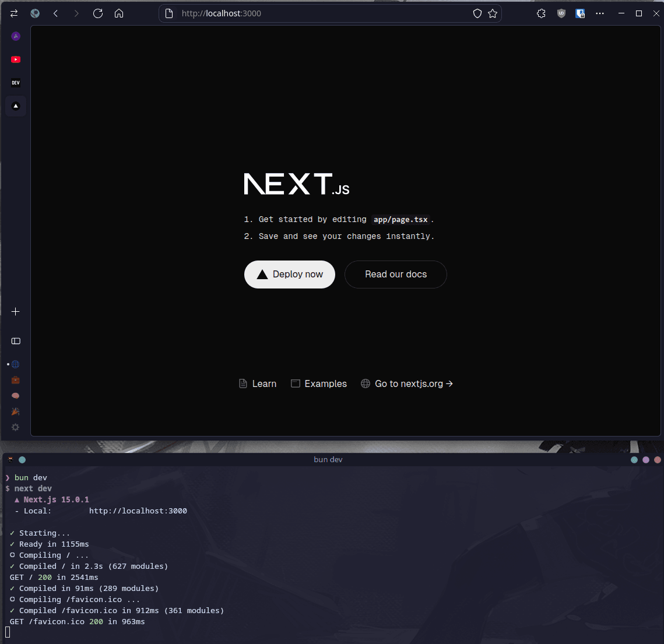Image resolution: width=664 pixels, height=644 pixels.
Task: Open the Examples link
Action: click(319, 383)
